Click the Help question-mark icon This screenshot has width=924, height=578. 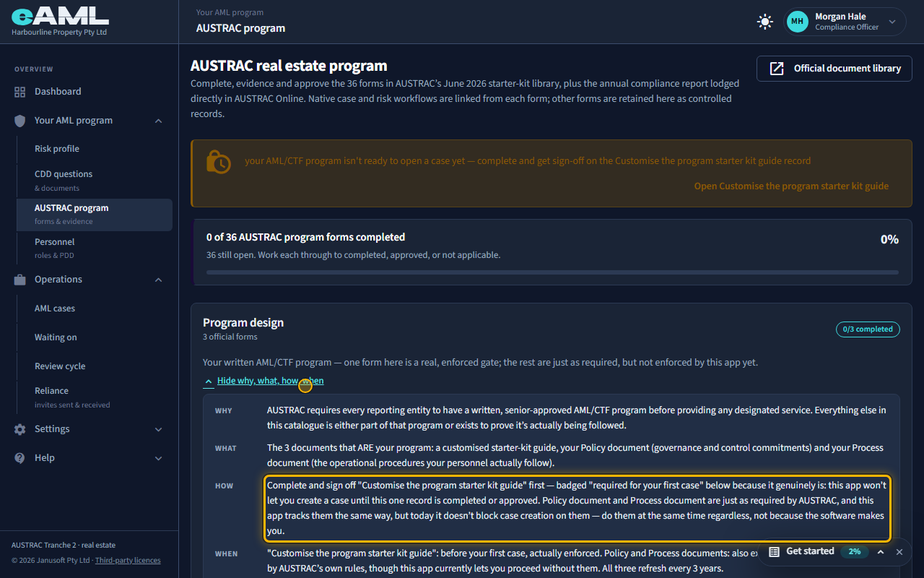19,458
